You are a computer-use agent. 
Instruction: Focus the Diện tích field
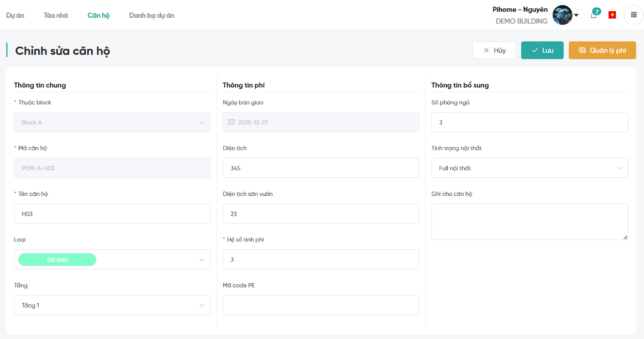[x=321, y=168]
